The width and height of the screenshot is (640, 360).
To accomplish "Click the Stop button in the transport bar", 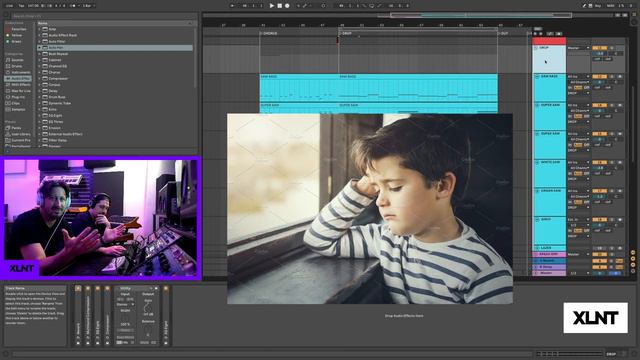I will coord(280,6).
